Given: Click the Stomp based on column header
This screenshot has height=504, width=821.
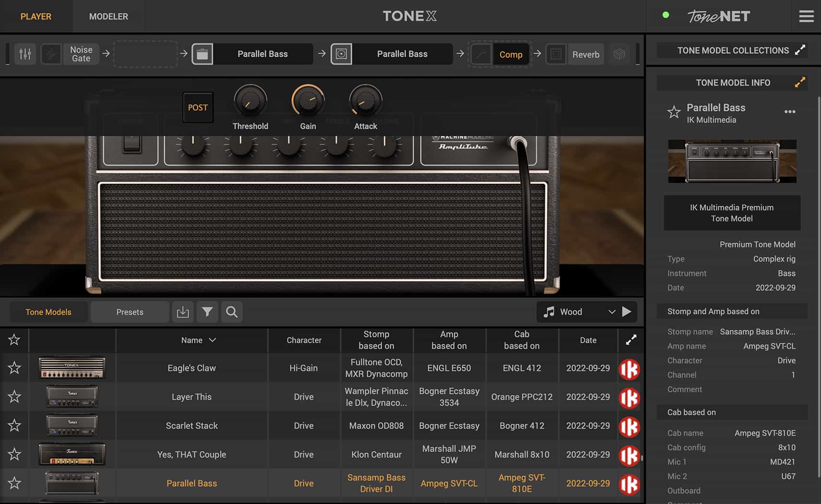Looking at the screenshot, I should [x=376, y=340].
